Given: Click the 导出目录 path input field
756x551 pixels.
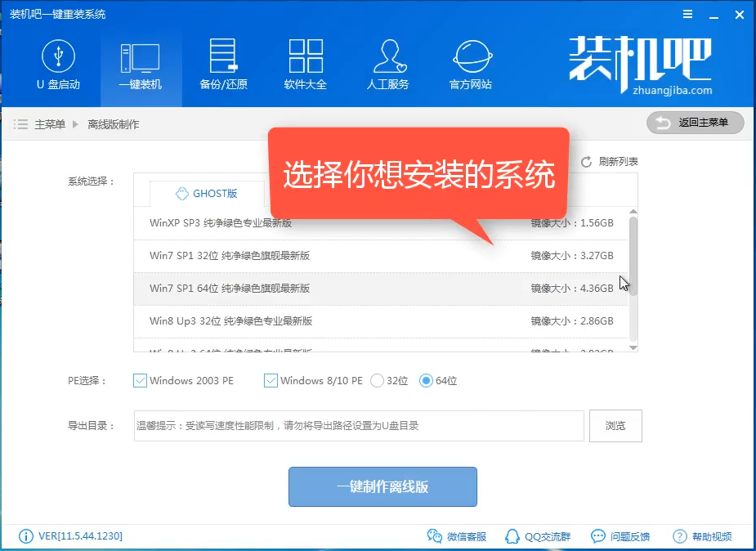Looking at the screenshot, I should point(359,426).
